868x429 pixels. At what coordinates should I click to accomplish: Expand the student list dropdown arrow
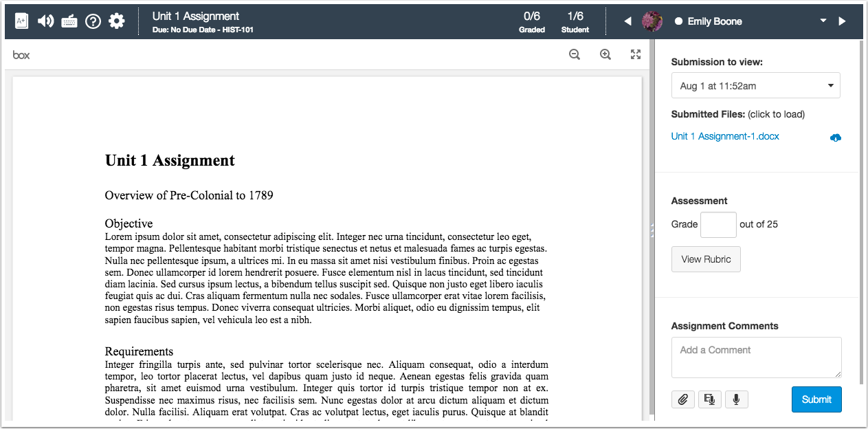pos(823,21)
